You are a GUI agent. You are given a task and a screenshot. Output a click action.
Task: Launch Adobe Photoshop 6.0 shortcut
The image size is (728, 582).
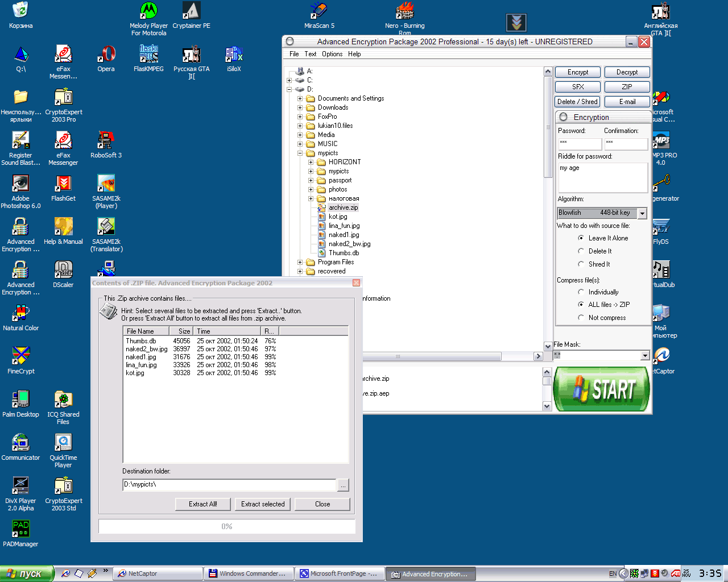[20, 192]
